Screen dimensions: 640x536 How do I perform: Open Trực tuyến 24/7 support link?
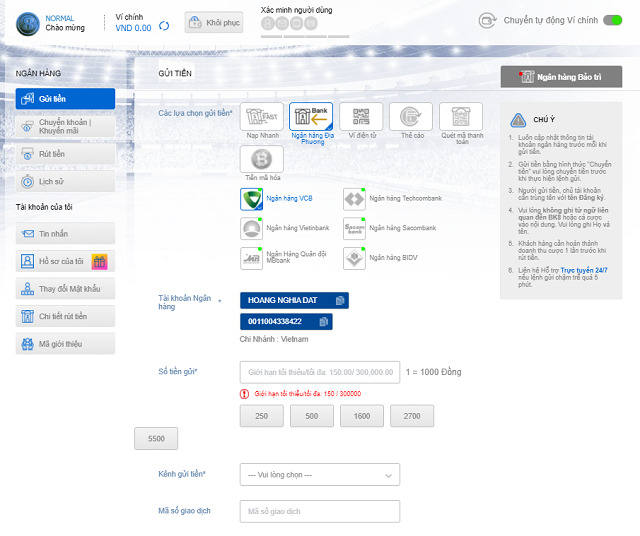coord(584,270)
